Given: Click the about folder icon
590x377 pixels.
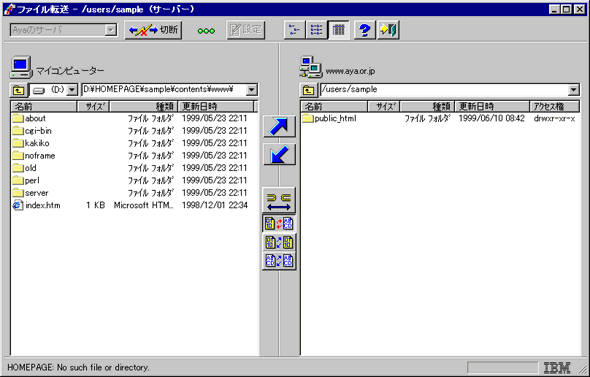Looking at the screenshot, I should tap(18, 119).
